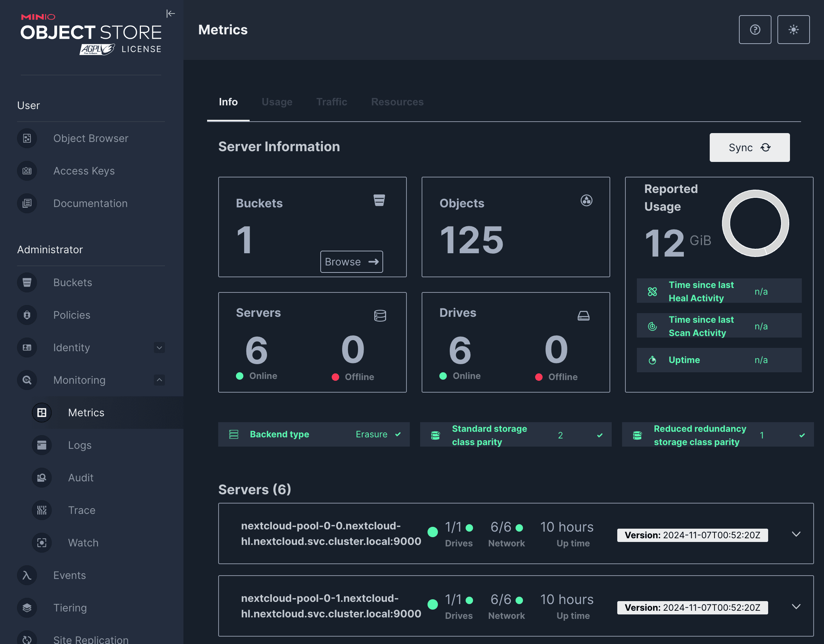Toggle Reduced redundancy storage parity
This screenshot has height=644, width=824.
click(802, 434)
